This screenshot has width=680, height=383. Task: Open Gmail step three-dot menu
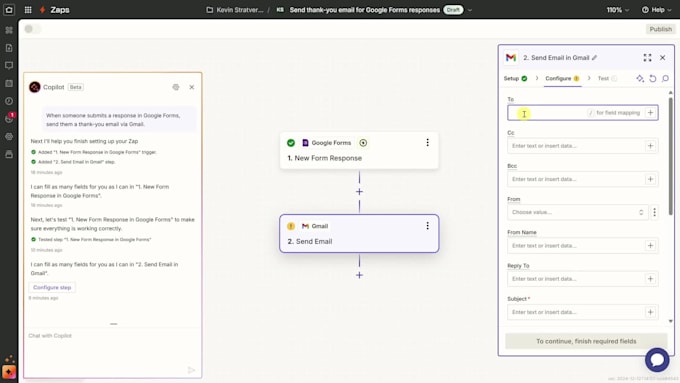click(x=427, y=226)
